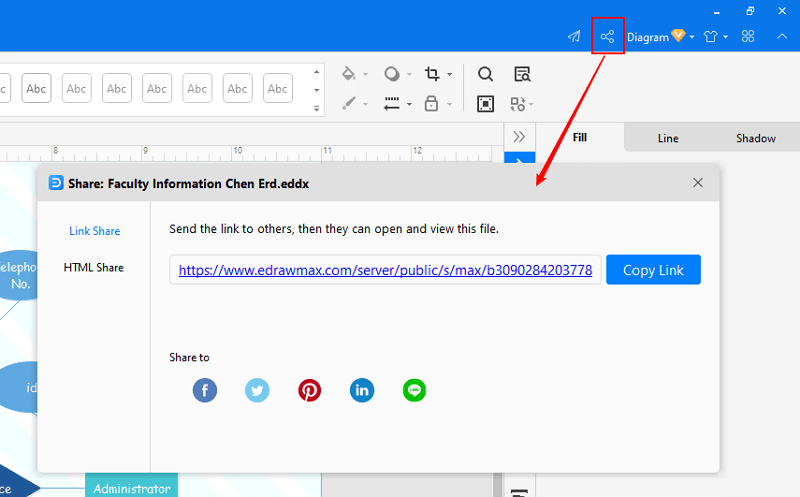Collapse right panel with double chevron
Viewport: 800px width, 497px height.
[x=519, y=137]
